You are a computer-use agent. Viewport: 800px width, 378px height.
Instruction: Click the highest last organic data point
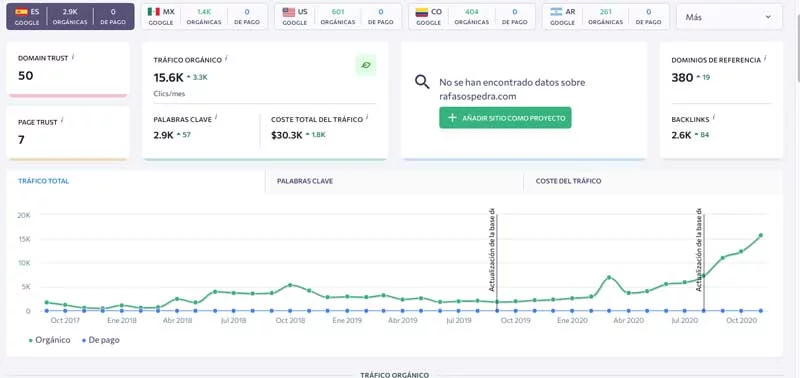(x=761, y=235)
